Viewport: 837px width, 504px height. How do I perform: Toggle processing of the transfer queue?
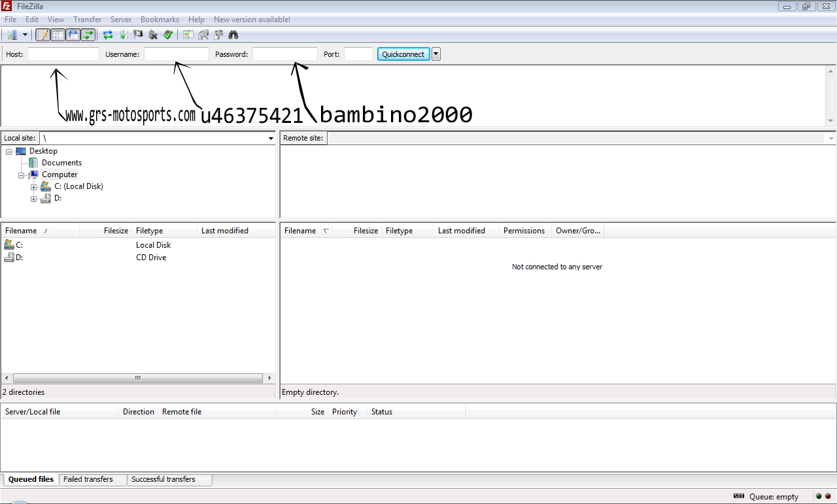[123, 35]
